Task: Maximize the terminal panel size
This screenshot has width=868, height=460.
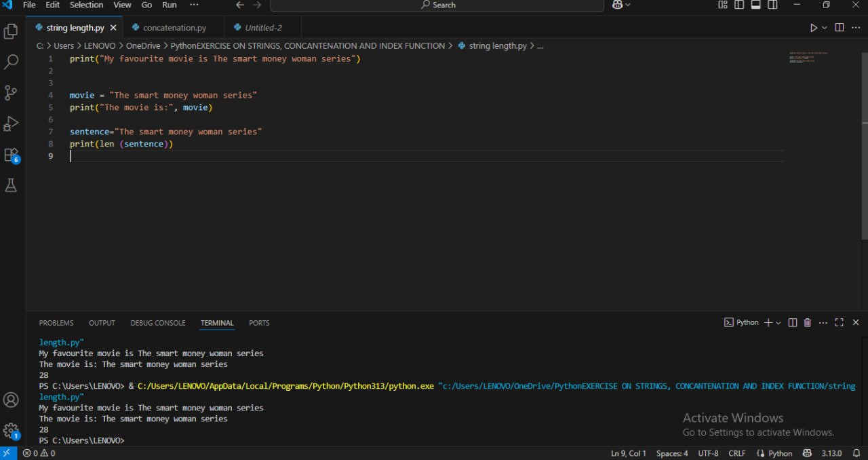Action: 839,323
